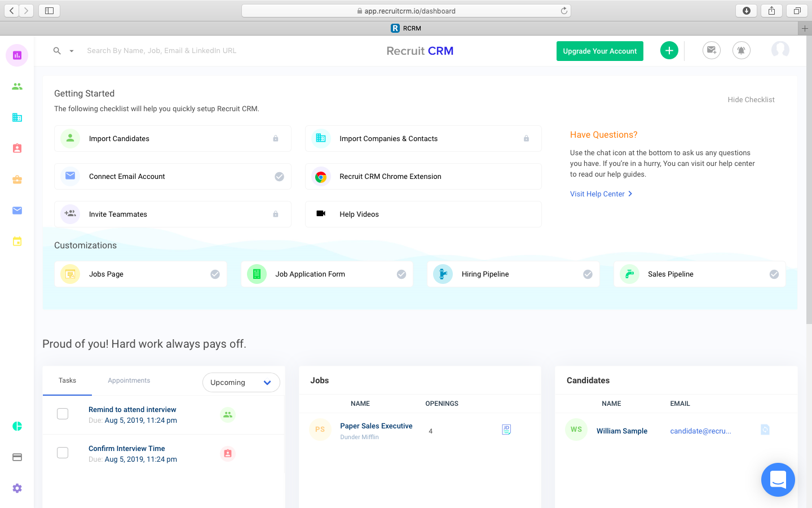Reload the page in Safari

click(x=564, y=11)
